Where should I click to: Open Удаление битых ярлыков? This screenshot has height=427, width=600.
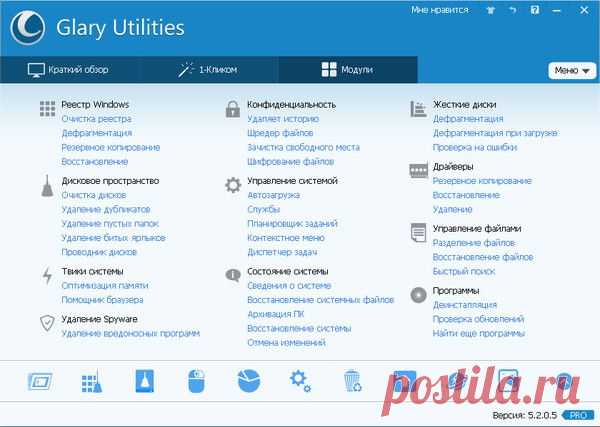click(x=114, y=238)
